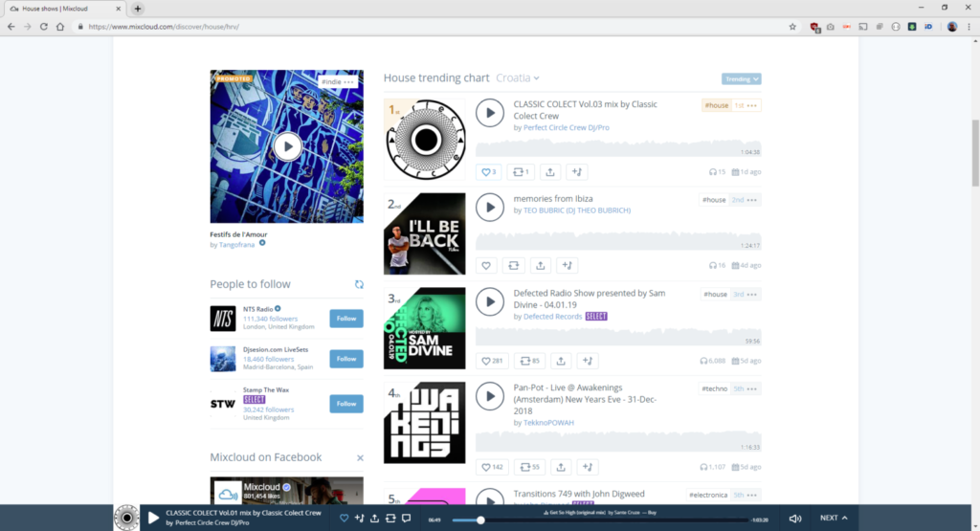Image resolution: width=980 pixels, height=531 pixels.
Task: Play CLASSIC COLECT Vol.03 mix
Action: click(489, 113)
